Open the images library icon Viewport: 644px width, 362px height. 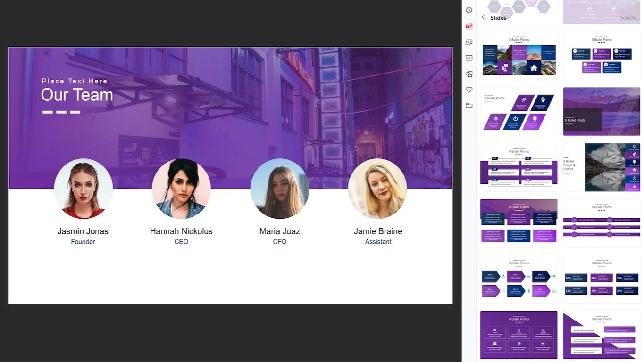(468, 42)
